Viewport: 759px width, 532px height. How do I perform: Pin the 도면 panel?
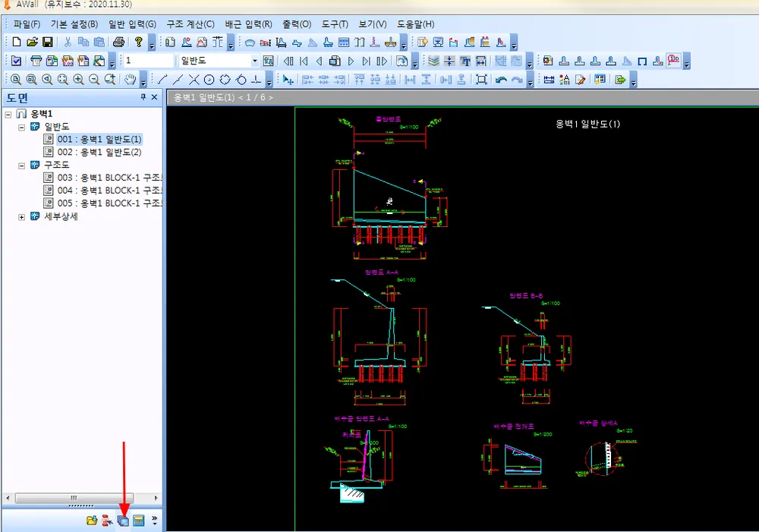(x=143, y=97)
